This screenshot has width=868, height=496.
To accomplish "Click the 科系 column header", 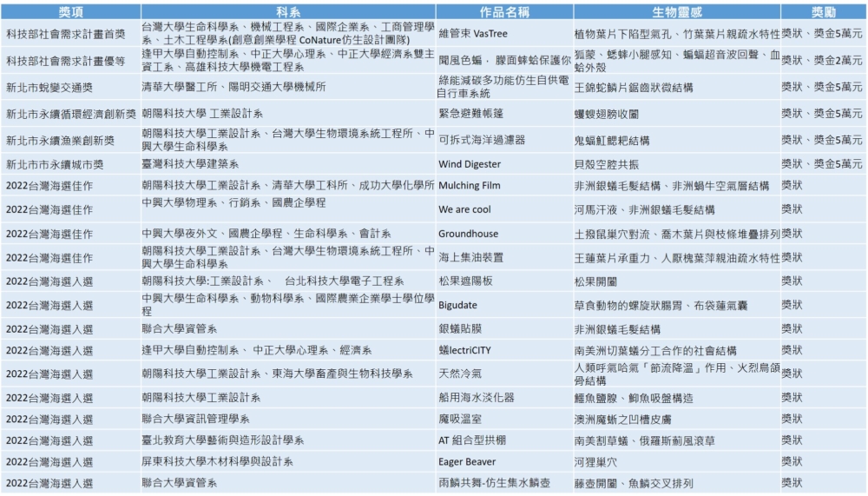I will [x=288, y=11].
